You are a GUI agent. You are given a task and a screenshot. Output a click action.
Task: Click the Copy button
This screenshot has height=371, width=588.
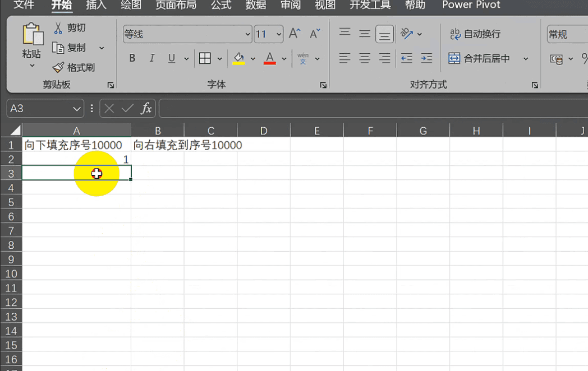69,48
